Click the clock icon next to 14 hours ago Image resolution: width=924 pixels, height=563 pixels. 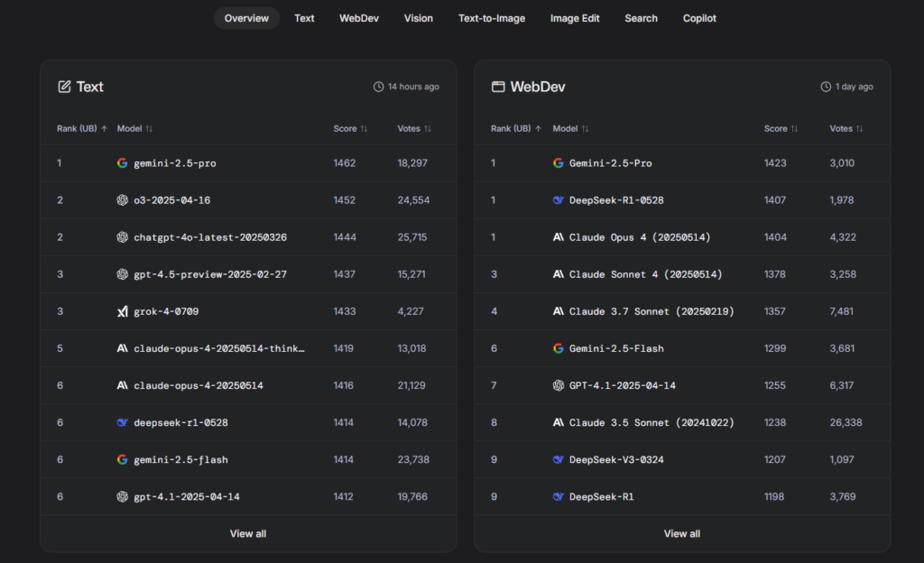378,87
